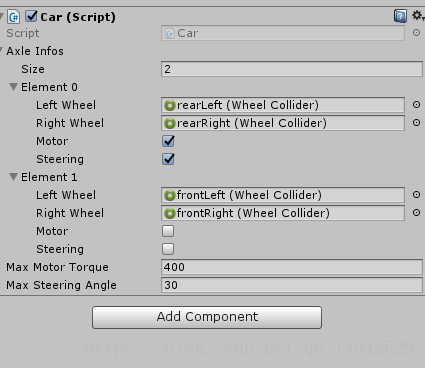Click the Script label
The height and width of the screenshot is (368, 425).
[23, 33]
